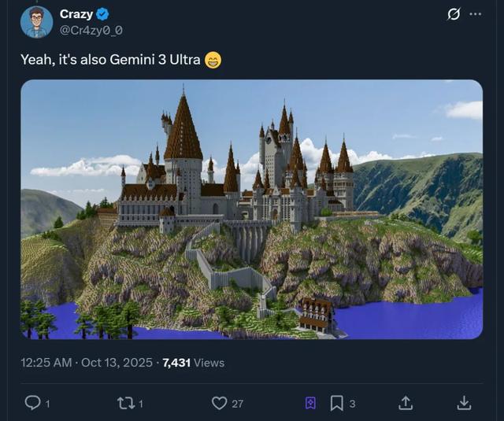This screenshot has width=504, height=421.
Task: Like the tweet with the heart icon
Action: [x=220, y=403]
